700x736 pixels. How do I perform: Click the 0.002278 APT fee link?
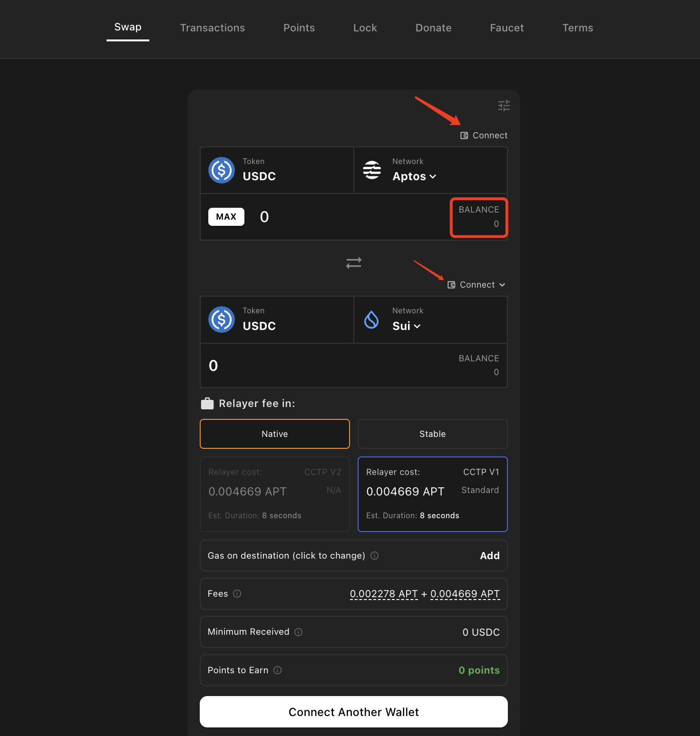pyautogui.click(x=384, y=594)
